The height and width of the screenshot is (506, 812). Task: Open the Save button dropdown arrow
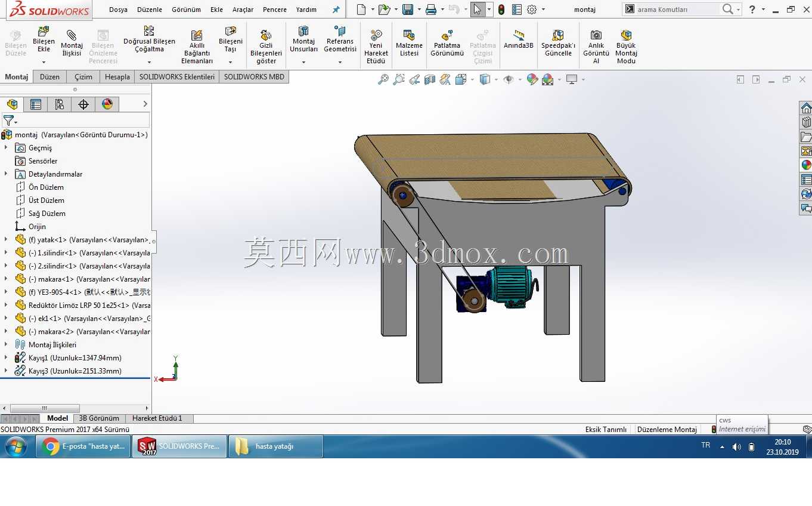pyautogui.click(x=419, y=10)
